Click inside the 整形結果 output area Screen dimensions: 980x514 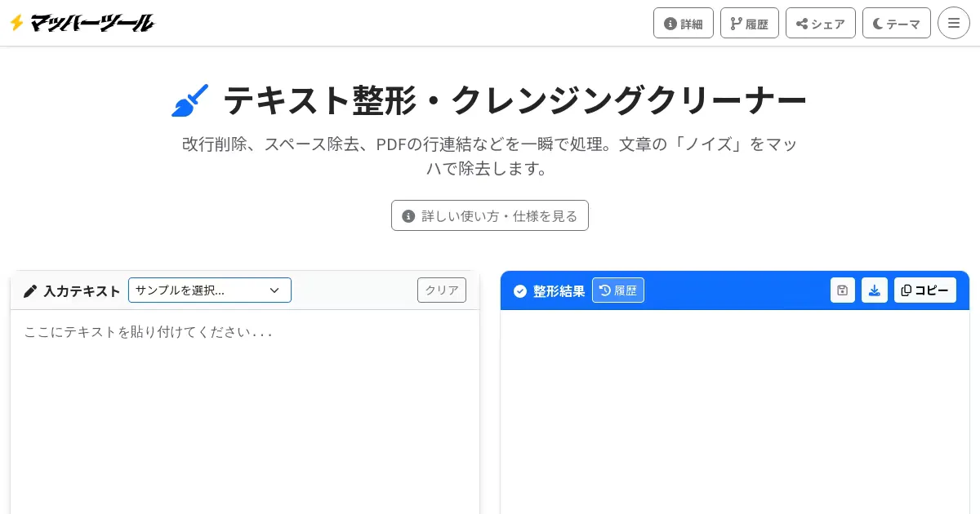point(735,408)
